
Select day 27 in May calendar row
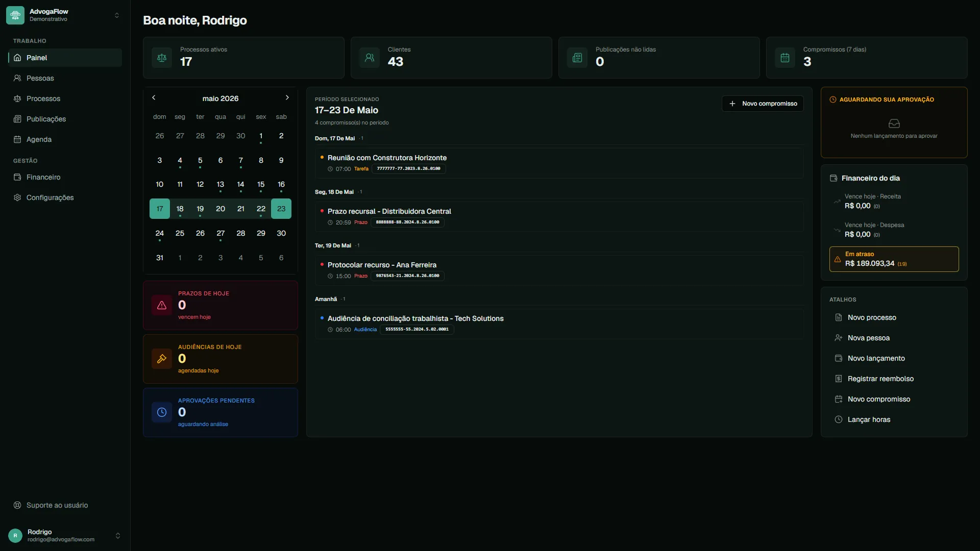point(220,233)
